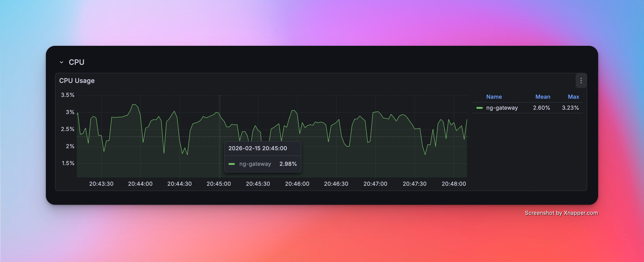Click the 20:48:00 time axis label
This screenshot has width=644, height=262.
pos(453,184)
